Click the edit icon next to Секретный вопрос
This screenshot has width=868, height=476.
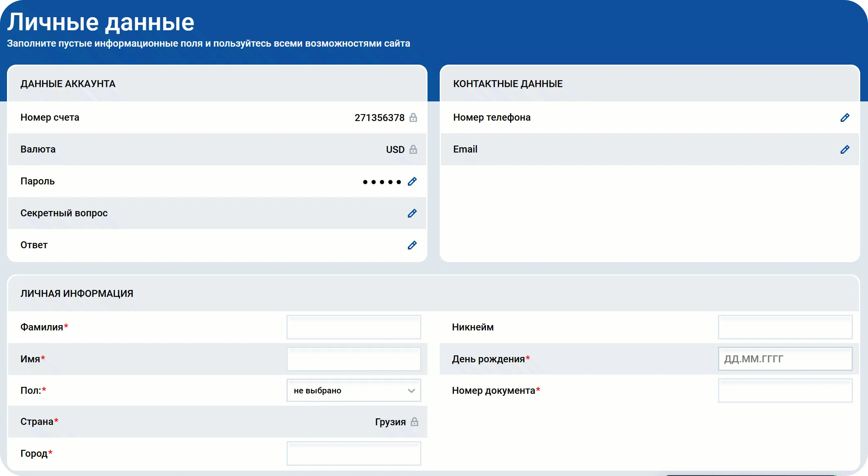[x=412, y=213]
